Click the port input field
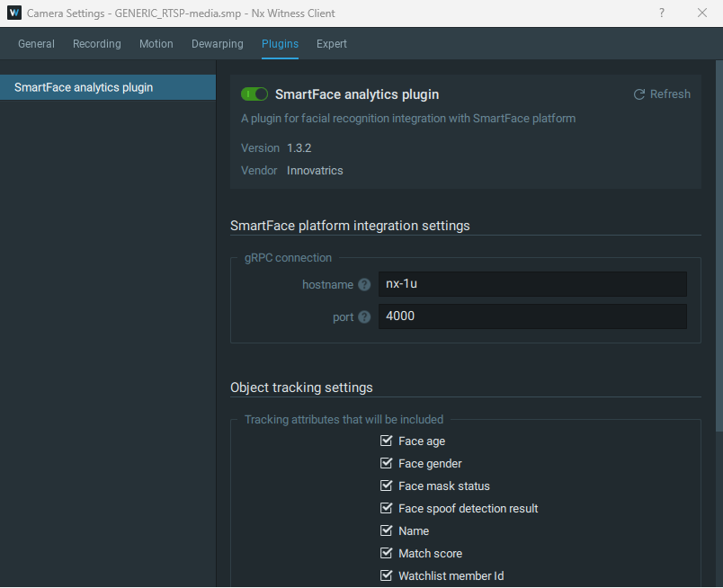 point(531,317)
